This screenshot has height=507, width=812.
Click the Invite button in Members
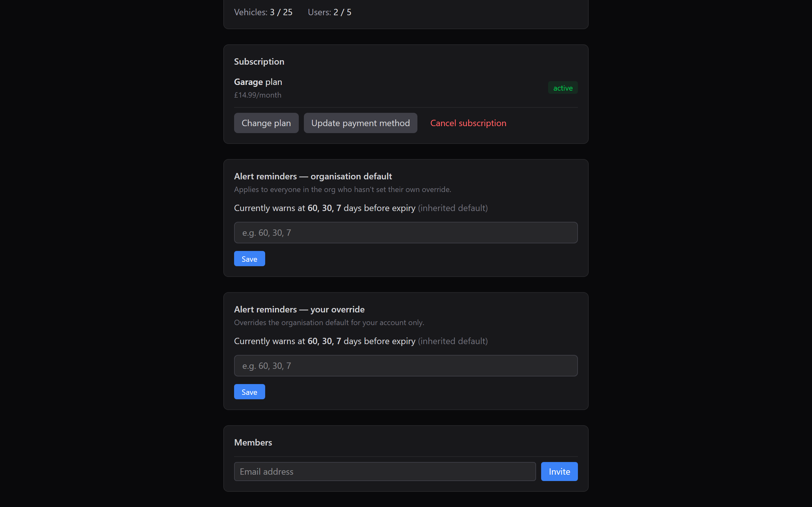tap(559, 471)
